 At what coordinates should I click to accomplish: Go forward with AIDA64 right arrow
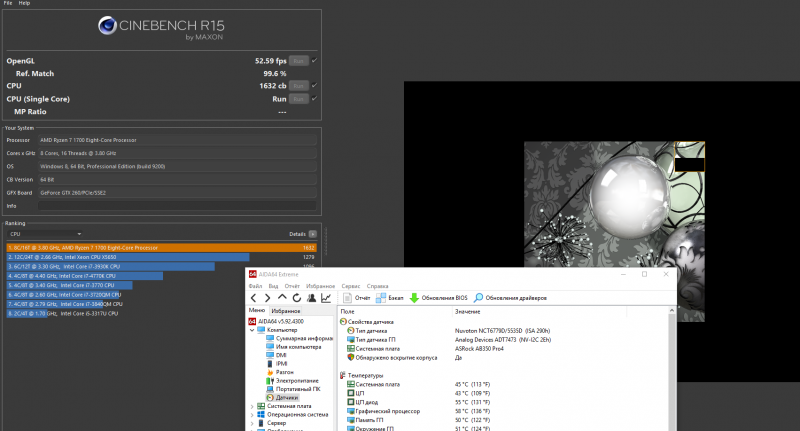(x=267, y=298)
